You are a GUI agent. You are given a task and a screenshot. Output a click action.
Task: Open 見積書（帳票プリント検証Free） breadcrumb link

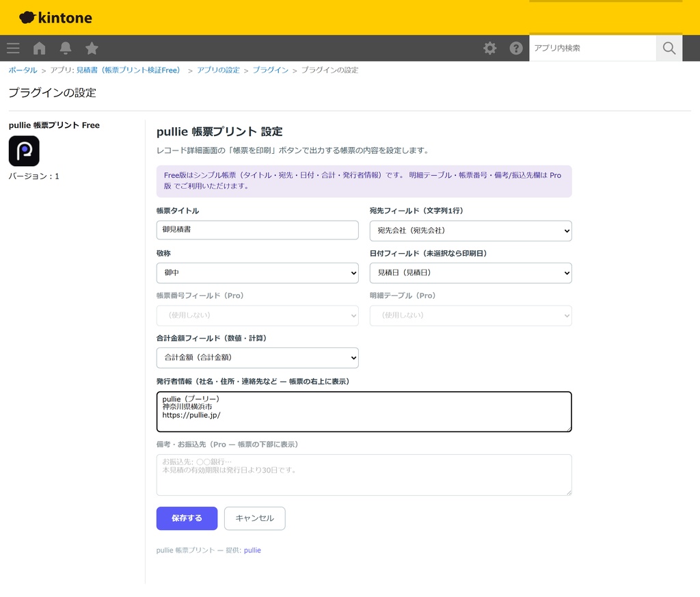128,70
